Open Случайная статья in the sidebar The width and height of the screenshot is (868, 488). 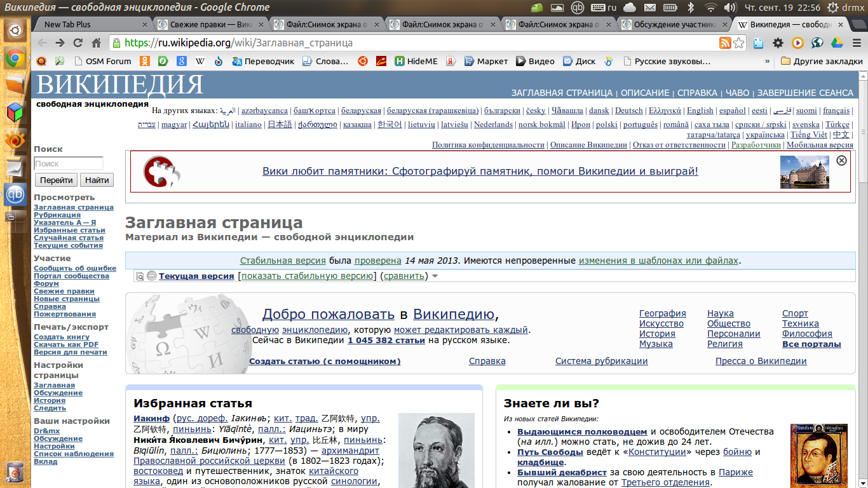(x=69, y=238)
